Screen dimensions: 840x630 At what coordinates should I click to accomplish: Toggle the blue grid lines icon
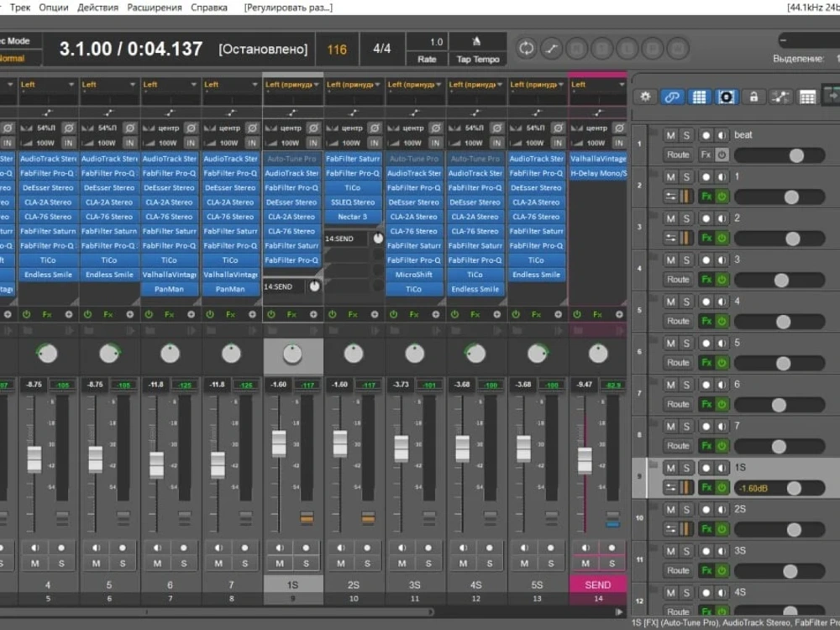(699, 97)
